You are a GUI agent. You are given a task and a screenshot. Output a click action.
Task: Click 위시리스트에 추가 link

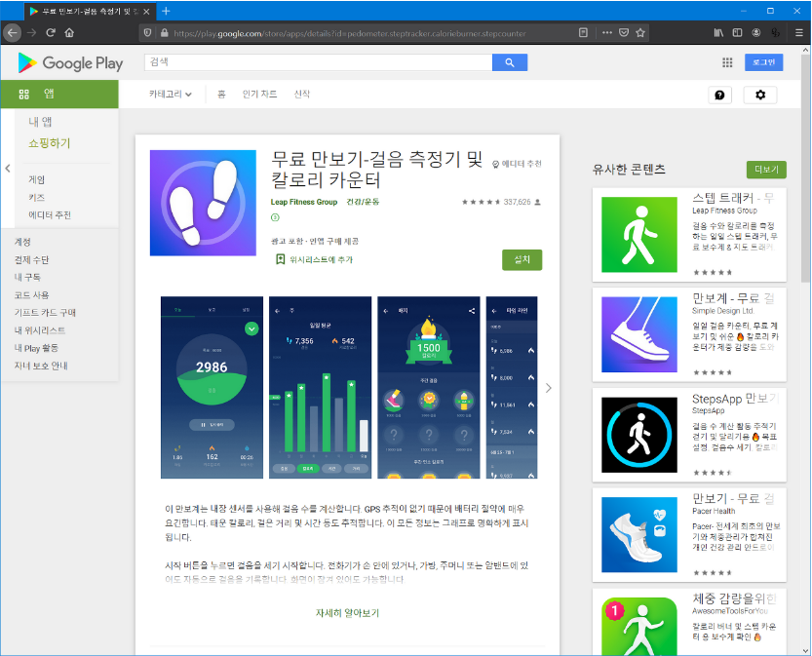(x=321, y=260)
